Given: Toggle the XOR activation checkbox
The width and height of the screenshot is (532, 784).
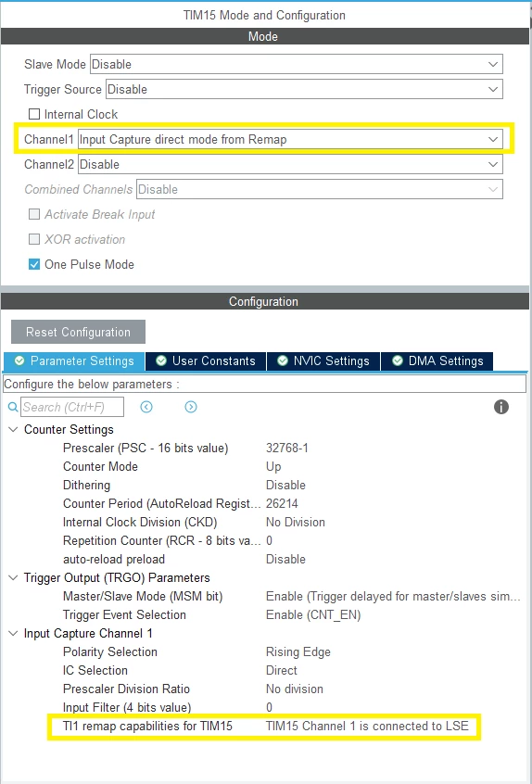Looking at the screenshot, I should [34, 239].
